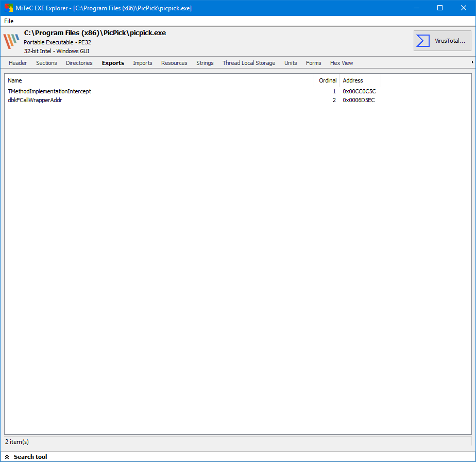This screenshot has width=476, height=462.
Task: Click ordinal 2 cell
Action: pos(334,100)
